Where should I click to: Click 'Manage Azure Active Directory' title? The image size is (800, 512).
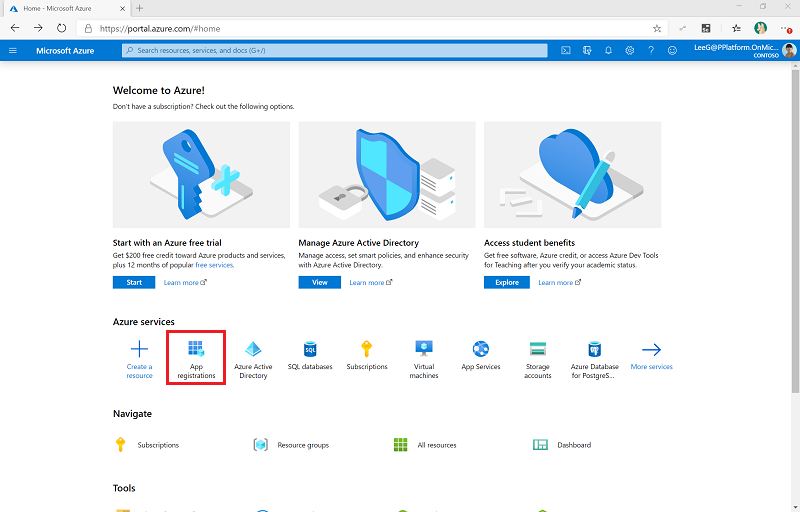point(358,243)
